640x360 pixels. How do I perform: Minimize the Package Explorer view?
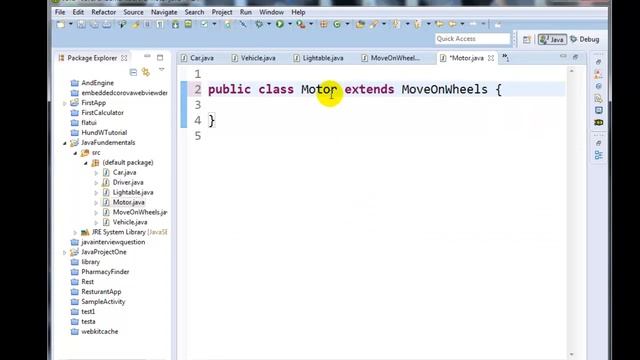click(x=147, y=57)
